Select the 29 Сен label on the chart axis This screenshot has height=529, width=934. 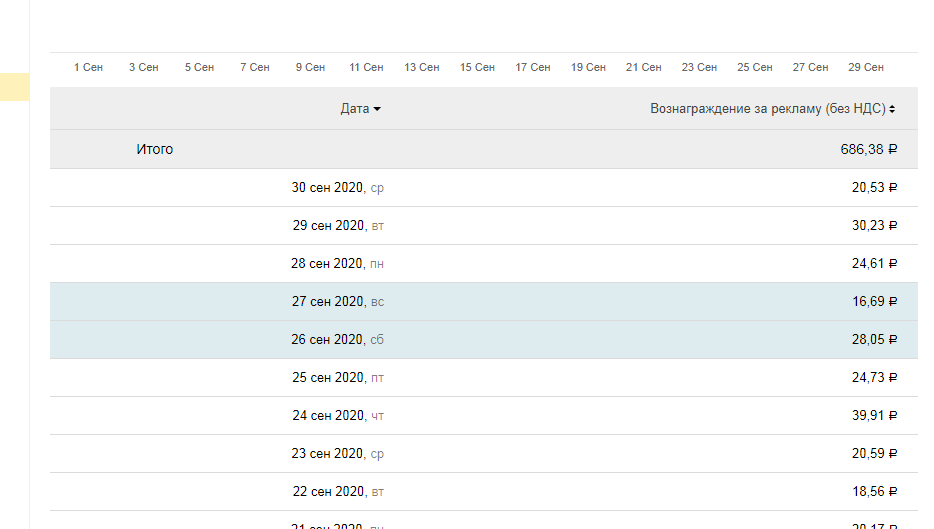[865, 67]
